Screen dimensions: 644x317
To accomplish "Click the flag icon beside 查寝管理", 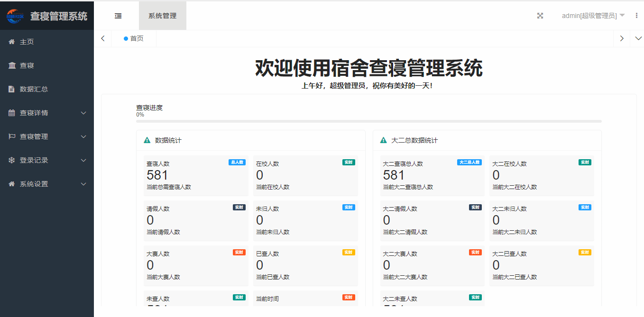I will pos(12,136).
